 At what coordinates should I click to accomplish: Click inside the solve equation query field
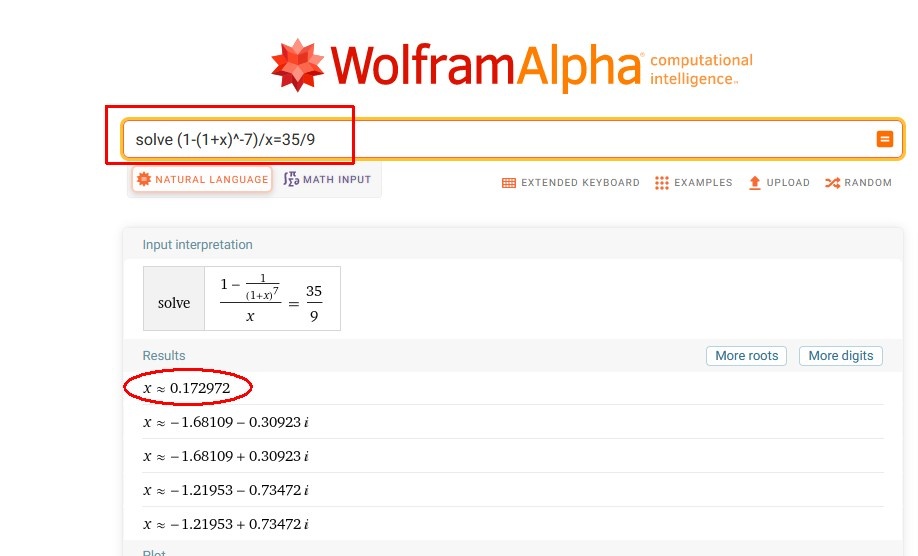click(500, 140)
